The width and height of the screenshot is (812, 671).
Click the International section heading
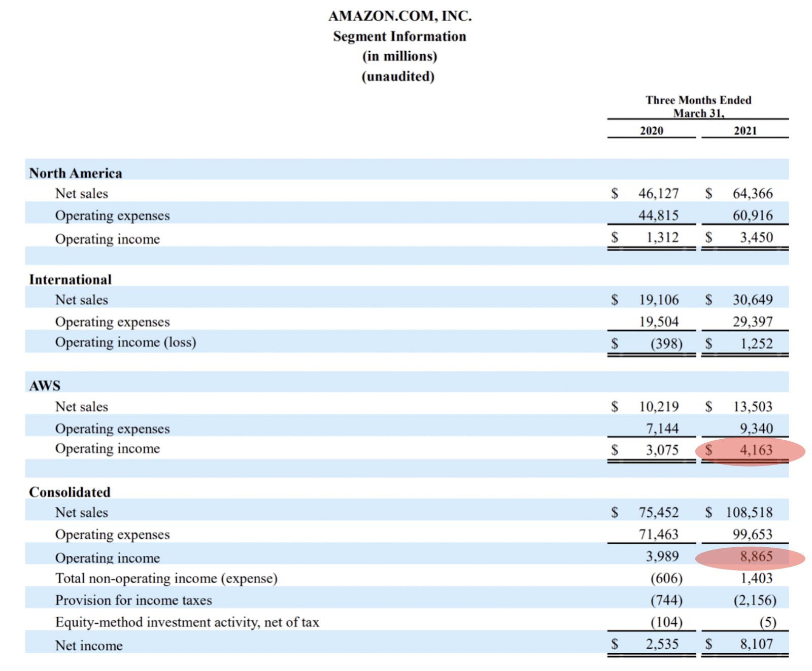(x=71, y=280)
